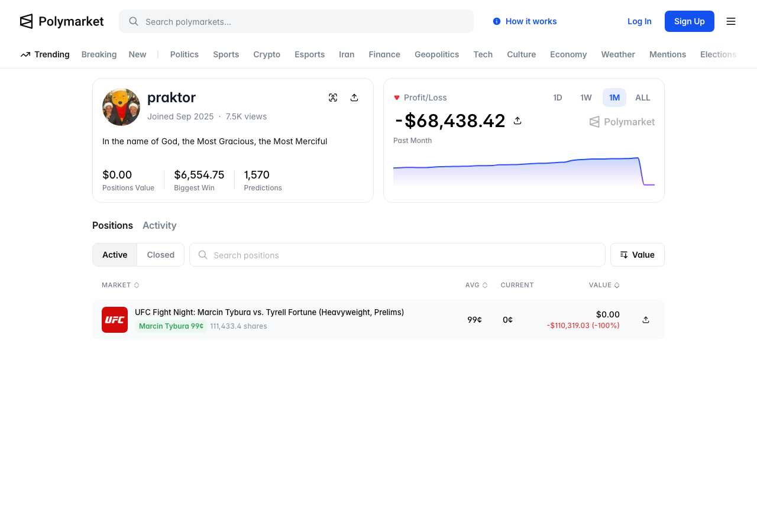Click the profit/loss chart line
Image resolution: width=757 pixels, height=532 pixels.
click(x=515, y=164)
